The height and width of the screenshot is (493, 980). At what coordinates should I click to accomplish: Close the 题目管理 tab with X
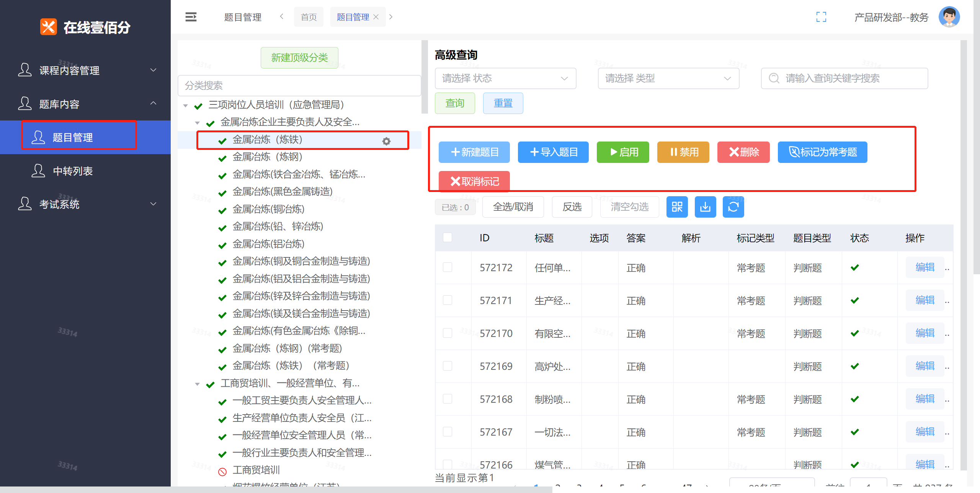click(x=376, y=17)
